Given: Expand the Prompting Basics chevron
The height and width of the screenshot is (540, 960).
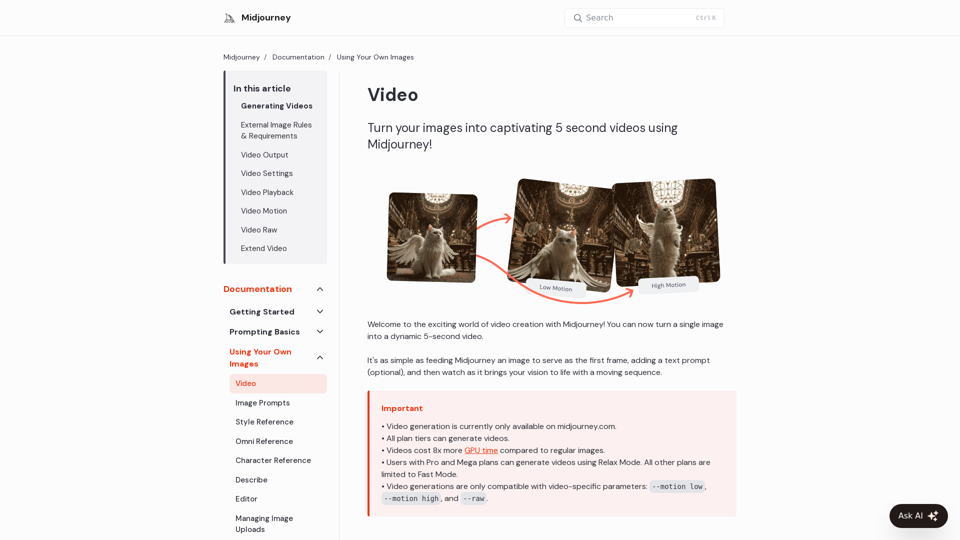Looking at the screenshot, I should click(x=320, y=332).
